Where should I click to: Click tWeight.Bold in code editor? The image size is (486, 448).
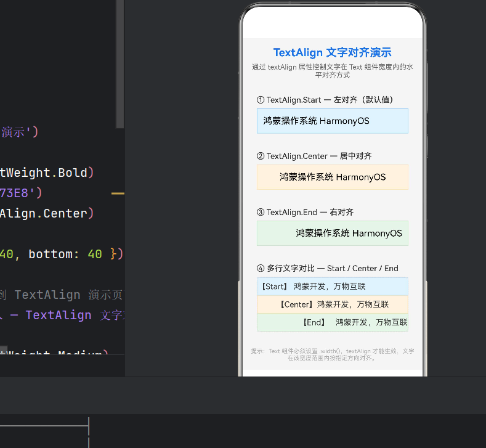point(46,173)
